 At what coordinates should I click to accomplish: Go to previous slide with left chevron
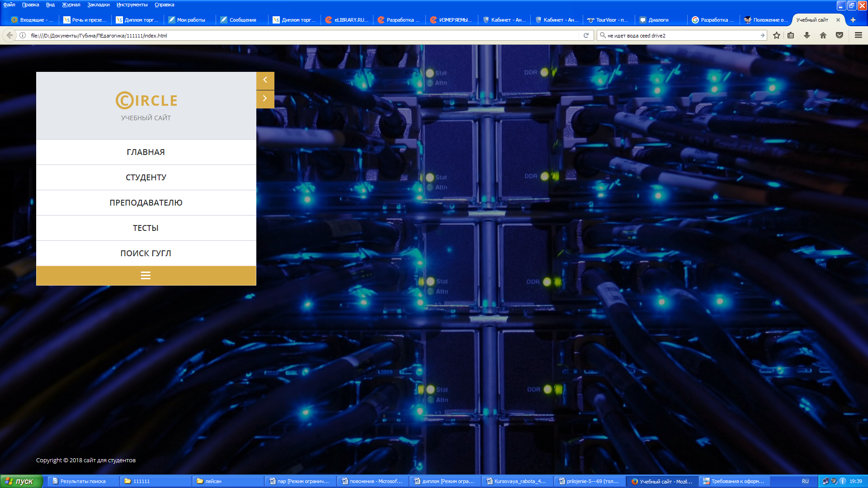(x=265, y=80)
